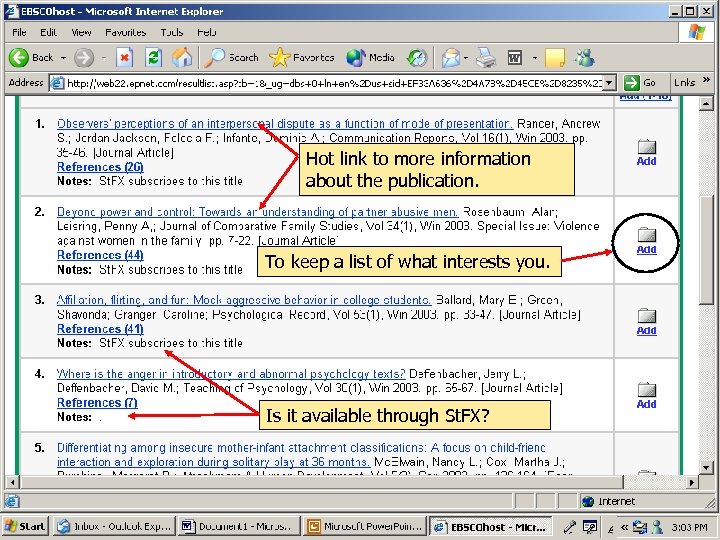720x540 pixels.
Task: Switch to Inbox - Outlook Express taskbar item
Action: 114,526
